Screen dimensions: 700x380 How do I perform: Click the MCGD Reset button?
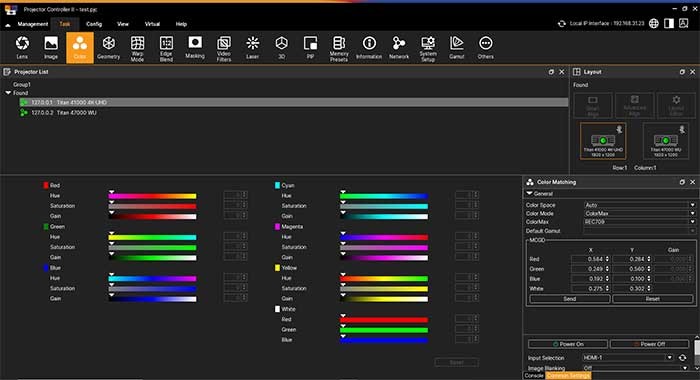pos(653,299)
